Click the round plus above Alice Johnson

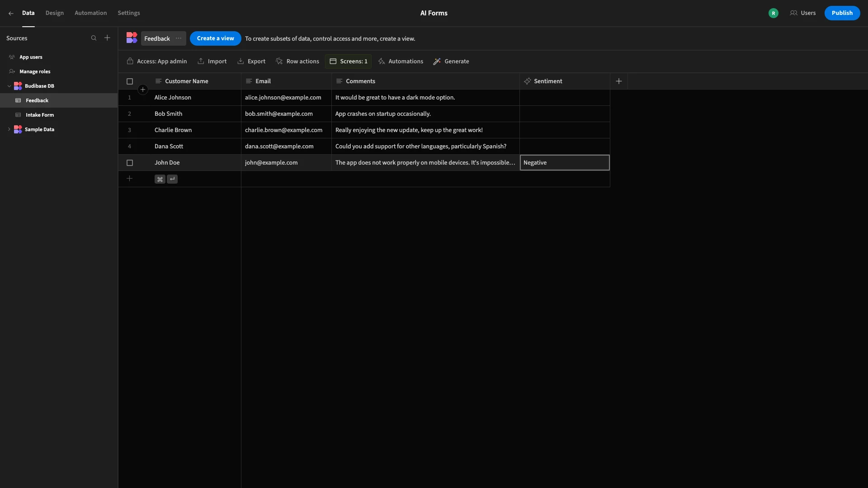click(x=143, y=90)
